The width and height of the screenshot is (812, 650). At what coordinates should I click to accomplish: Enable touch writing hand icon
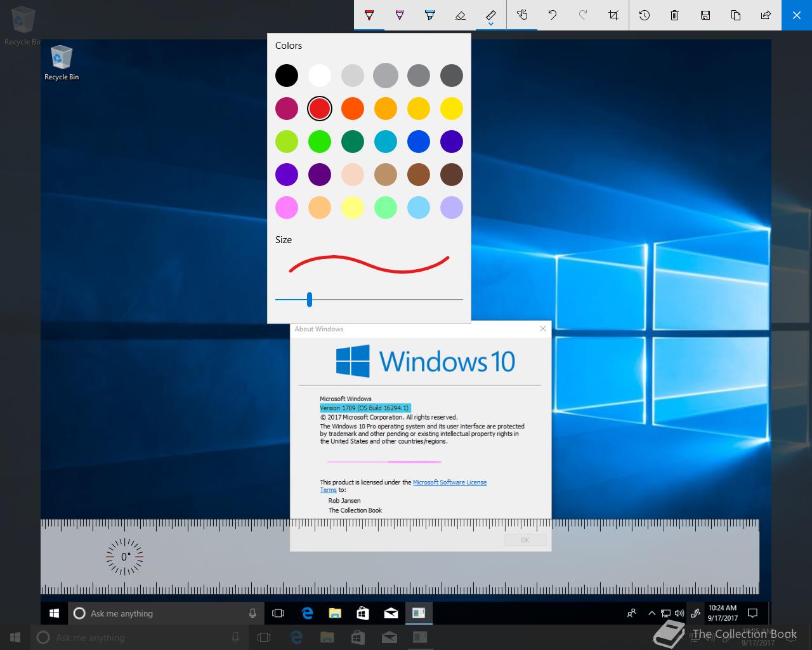pyautogui.click(x=522, y=15)
